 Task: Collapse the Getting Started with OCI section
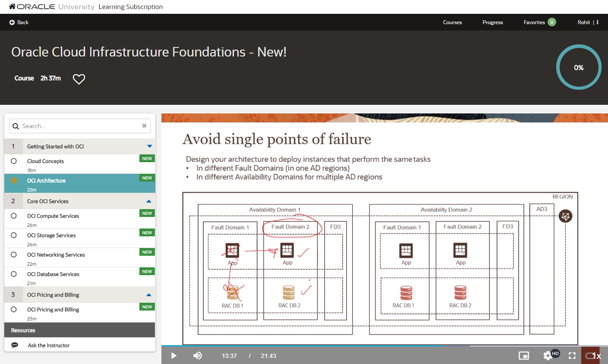[149, 146]
